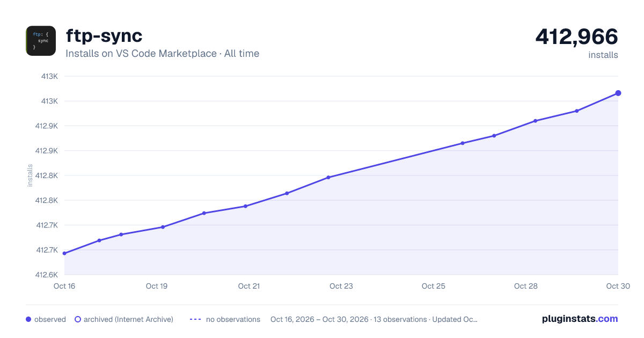Select the large final data point at Oct 30

click(x=618, y=93)
